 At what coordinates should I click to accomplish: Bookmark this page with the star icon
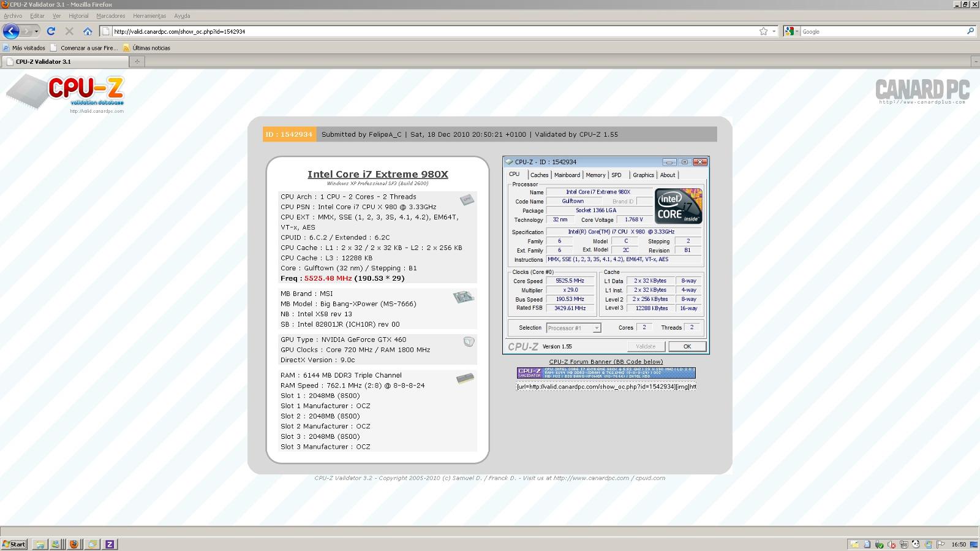[x=763, y=31]
